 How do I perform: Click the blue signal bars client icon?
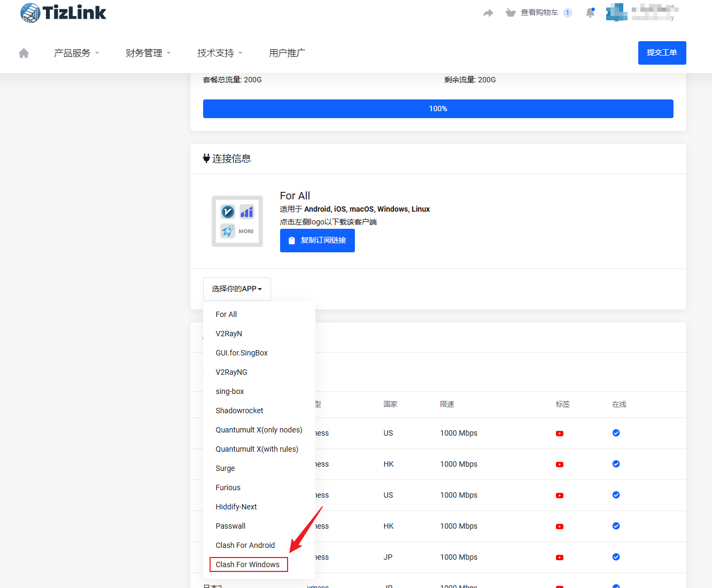(x=246, y=212)
